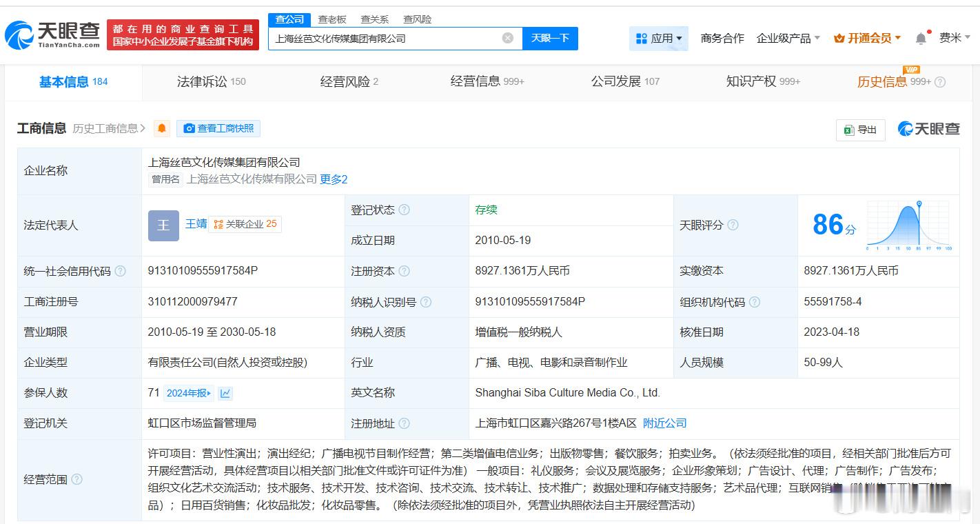
Task: Click the 查看工商快照 button
Action: pos(218,128)
